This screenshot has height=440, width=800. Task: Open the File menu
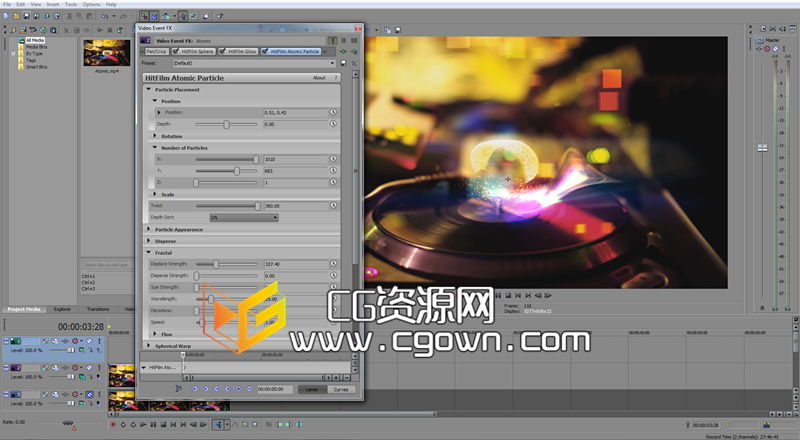(x=7, y=4)
